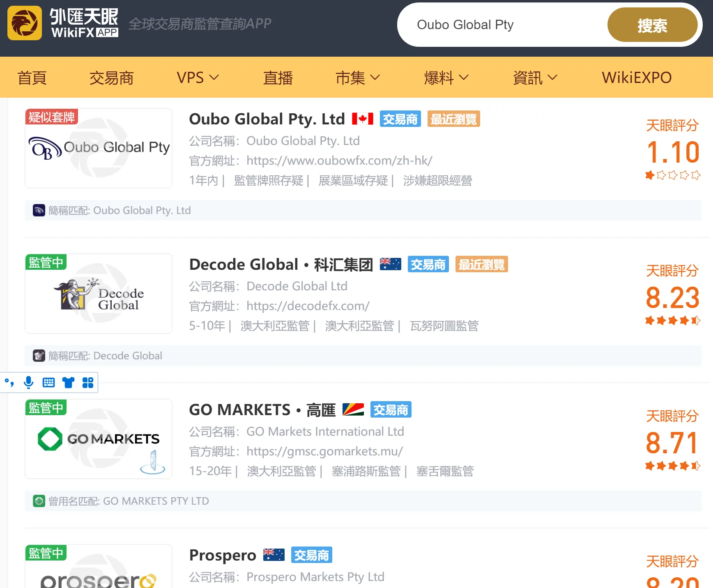
Task: Click the 交易商 tag on GO MARKETS
Action: coord(391,410)
